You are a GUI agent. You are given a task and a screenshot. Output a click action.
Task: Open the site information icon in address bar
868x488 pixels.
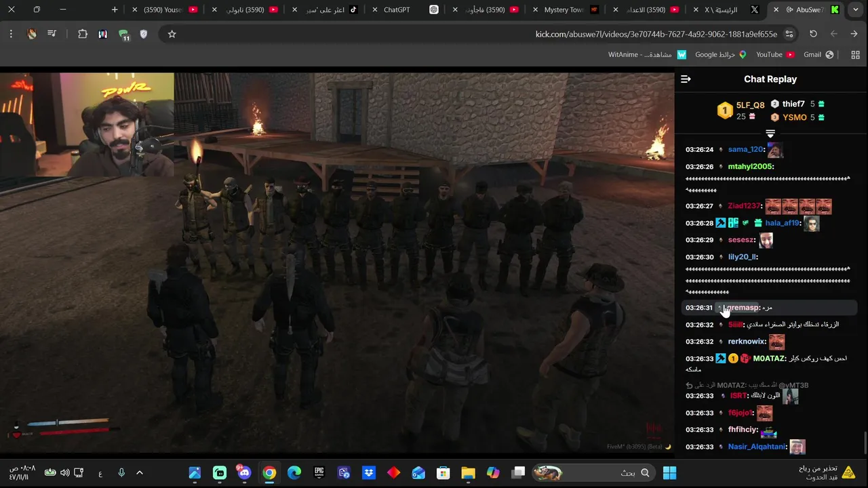tap(789, 34)
